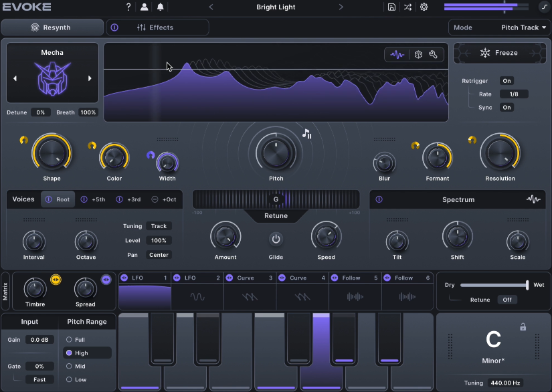Click the C root key display
The width and height of the screenshot is (552, 392).
[x=493, y=339]
